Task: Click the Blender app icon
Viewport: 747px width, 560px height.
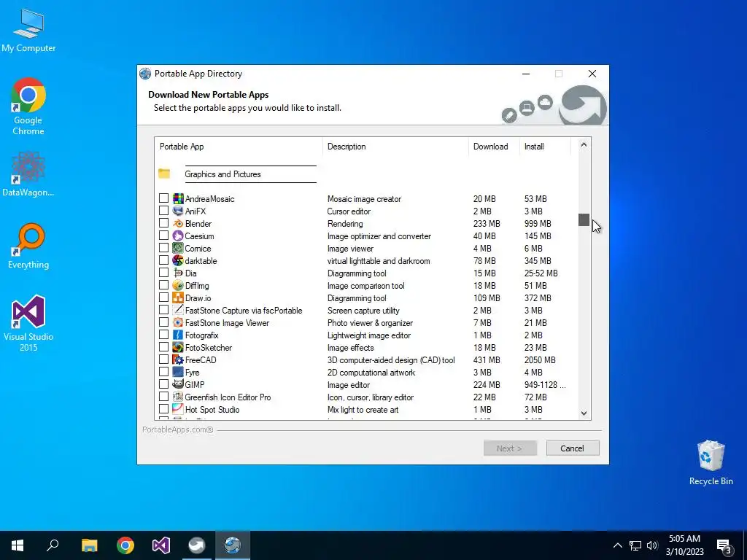Action: 178,223
